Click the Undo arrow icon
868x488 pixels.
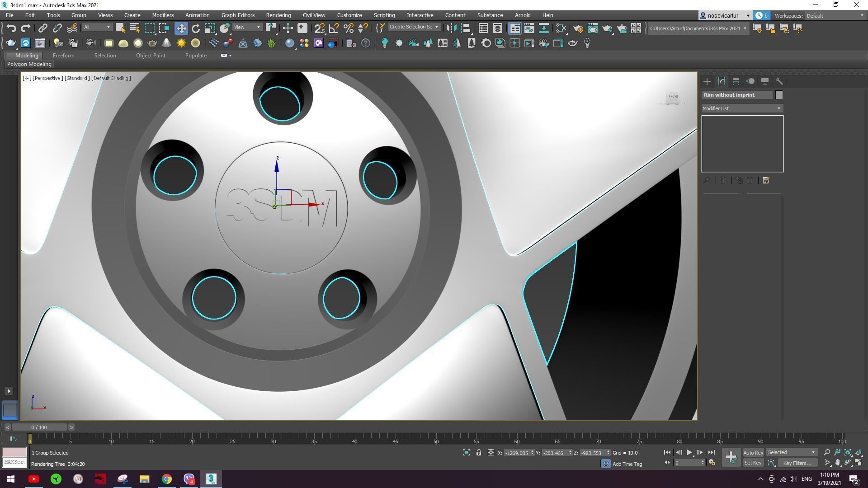[x=11, y=28]
